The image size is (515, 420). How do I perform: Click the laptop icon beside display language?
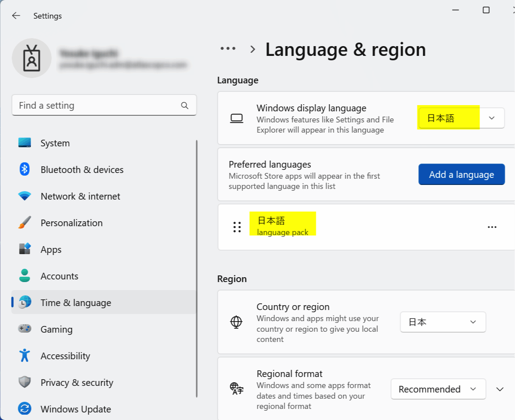(x=236, y=118)
